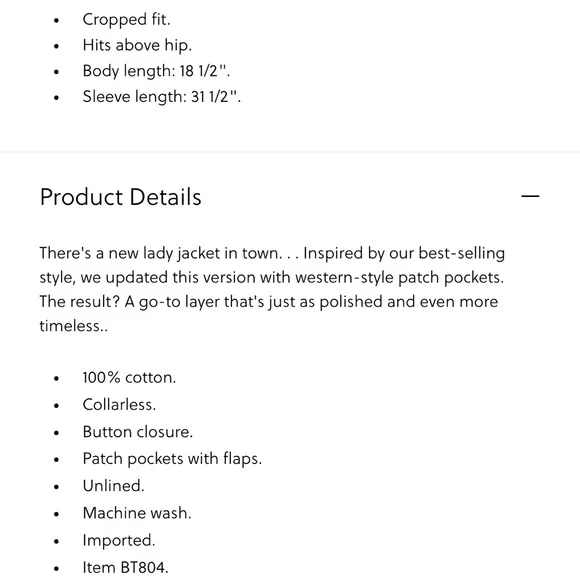Select the 'Cropped fit.' bullet text
580x580 pixels.
(x=127, y=20)
